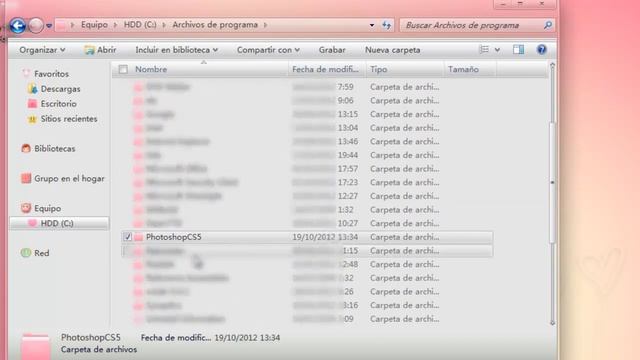Image resolution: width=640 pixels, height=360 pixels.
Task: Open the address bar history dropdown
Action: point(372,25)
